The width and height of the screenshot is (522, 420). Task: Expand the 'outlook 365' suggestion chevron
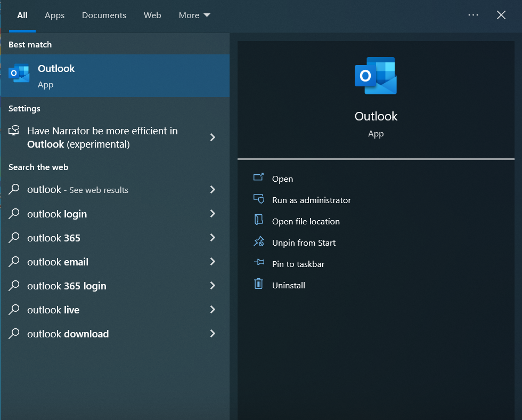click(213, 238)
